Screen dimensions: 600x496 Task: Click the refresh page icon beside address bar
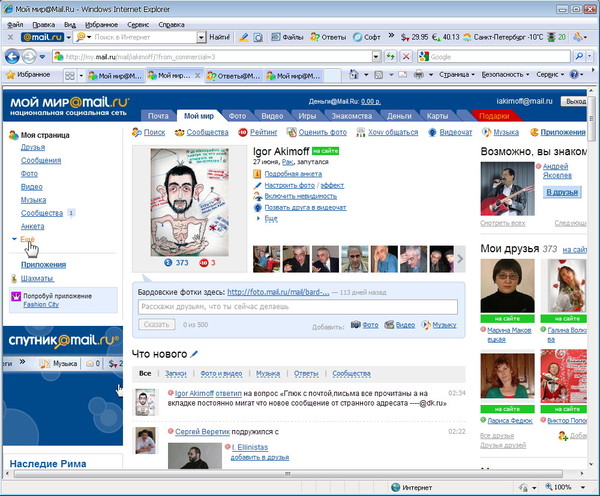click(390, 57)
